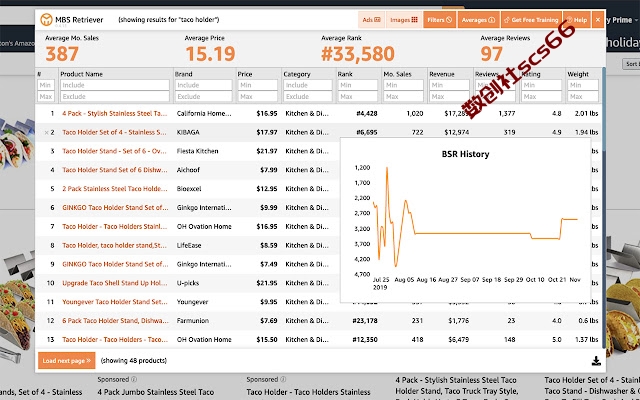Open product 'Taco Holder Set of 4 - Stainless S...'
Screen dimensions: 640x400
pyautogui.click(x=114, y=132)
